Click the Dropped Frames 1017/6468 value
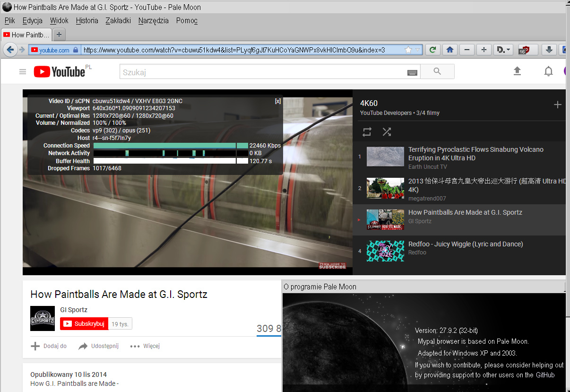 click(107, 168)
